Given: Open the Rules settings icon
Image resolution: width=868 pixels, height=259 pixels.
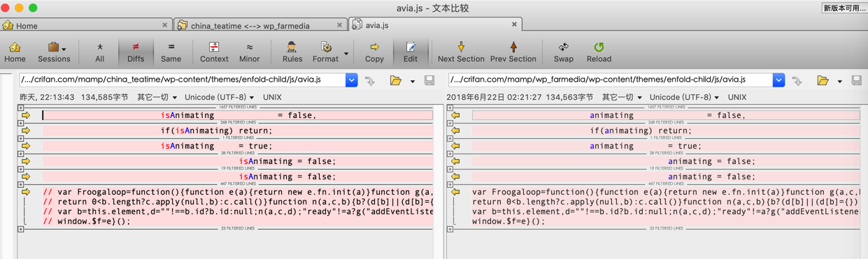Looking at the screenshot, I should coord(292,47).
